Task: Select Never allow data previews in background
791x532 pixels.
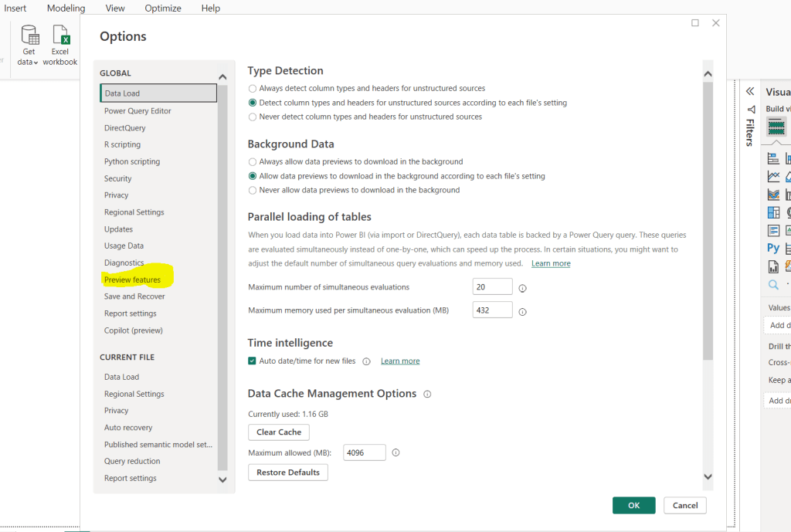Action: click(253, 190)
